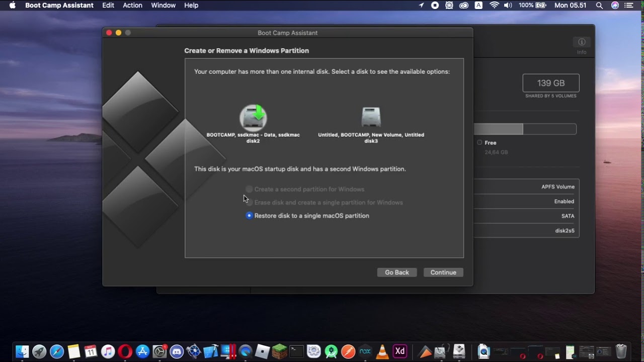Open VLC media player from dock
644x362 pixels.
pyautogui.click(x=382, y=351)
